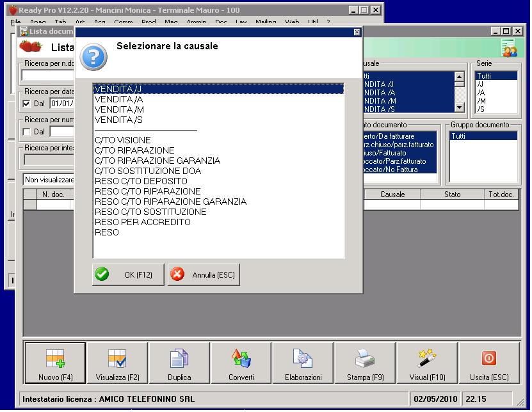
Task: Toggle the Dal checkbox under Ricerca per data
Action: tap(26, 104)
